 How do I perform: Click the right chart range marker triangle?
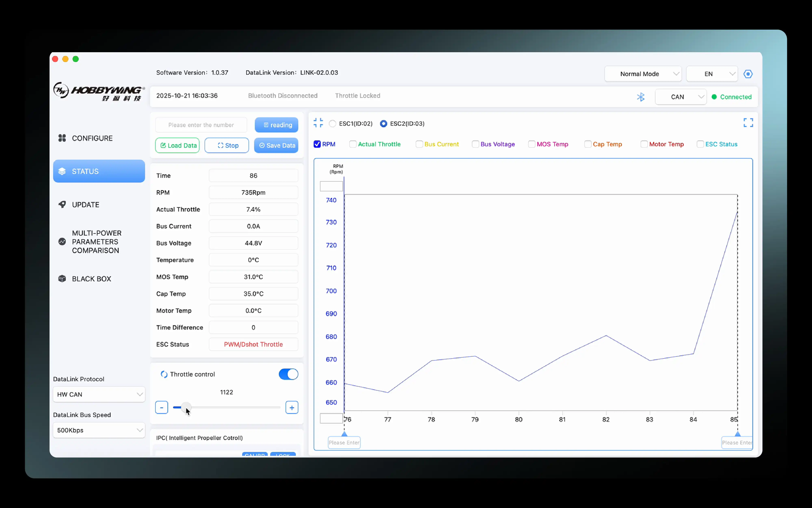pyautogui.click(x=737, y=434)
